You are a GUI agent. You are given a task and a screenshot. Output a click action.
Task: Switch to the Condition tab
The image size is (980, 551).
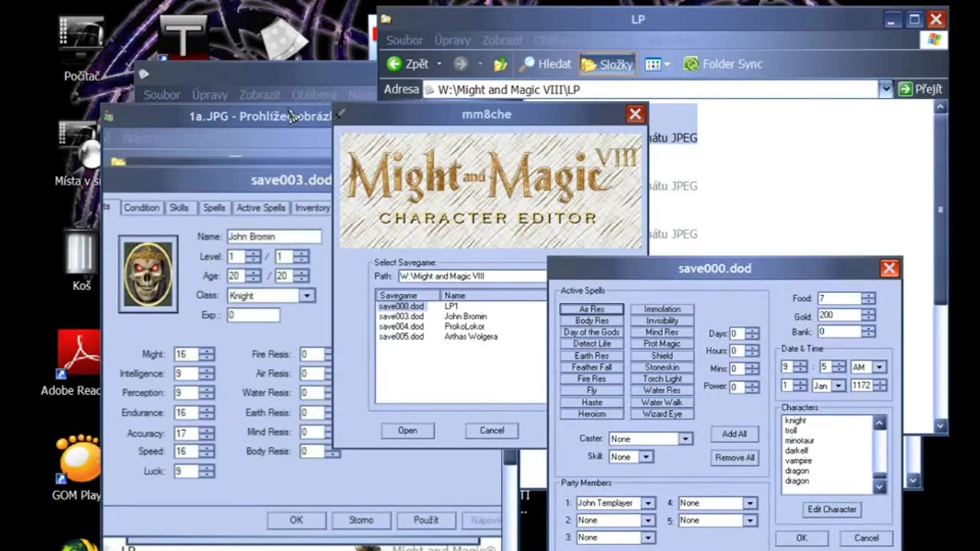[142, 207]
